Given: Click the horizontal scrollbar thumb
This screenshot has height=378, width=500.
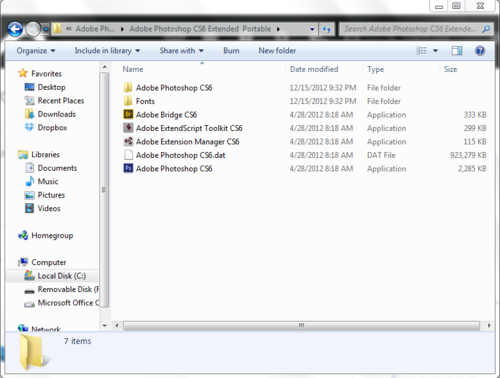Looking at the screenshot, I should (x=301, y=325).
